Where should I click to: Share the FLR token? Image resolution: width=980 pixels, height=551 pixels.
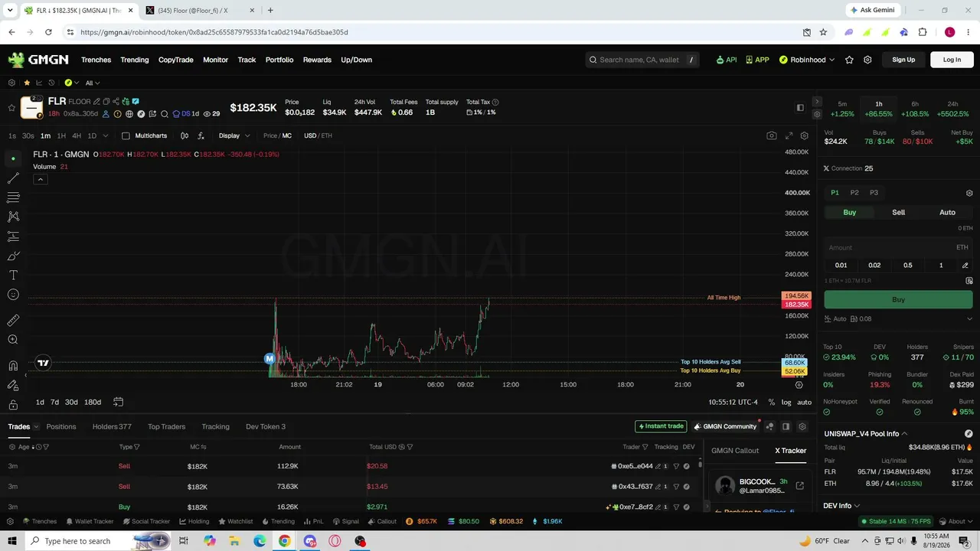(116, 101)
